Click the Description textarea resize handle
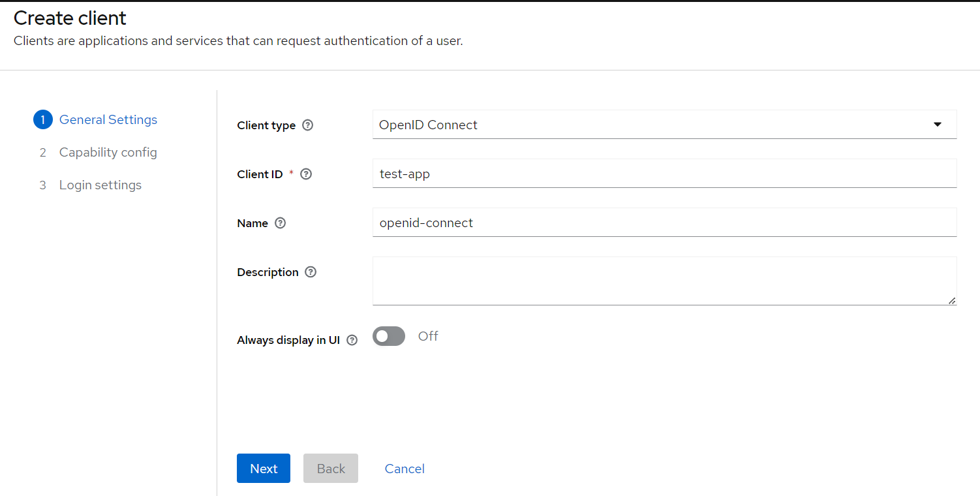The height and width of the screenshot is (496, 980). coord(952,300)
